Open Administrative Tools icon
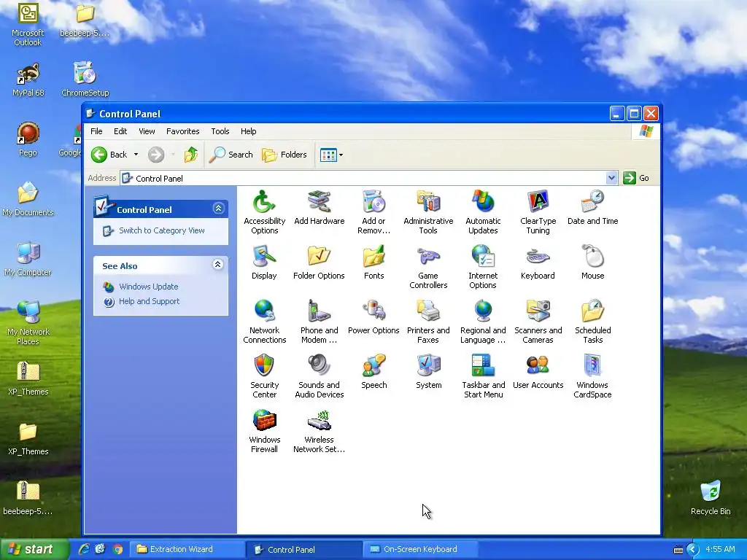Screen dimensions: 747x560 pyautogui.click(x=428, y=211)
